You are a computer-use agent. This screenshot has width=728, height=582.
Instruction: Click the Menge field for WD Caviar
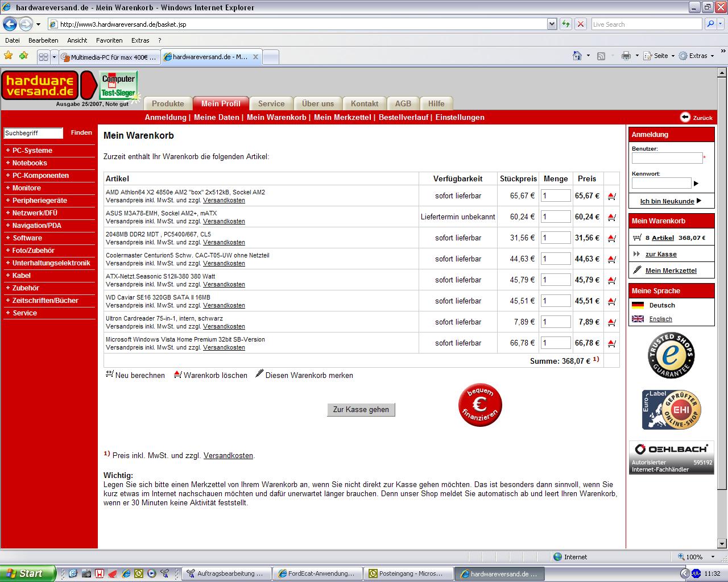point(556,301)
